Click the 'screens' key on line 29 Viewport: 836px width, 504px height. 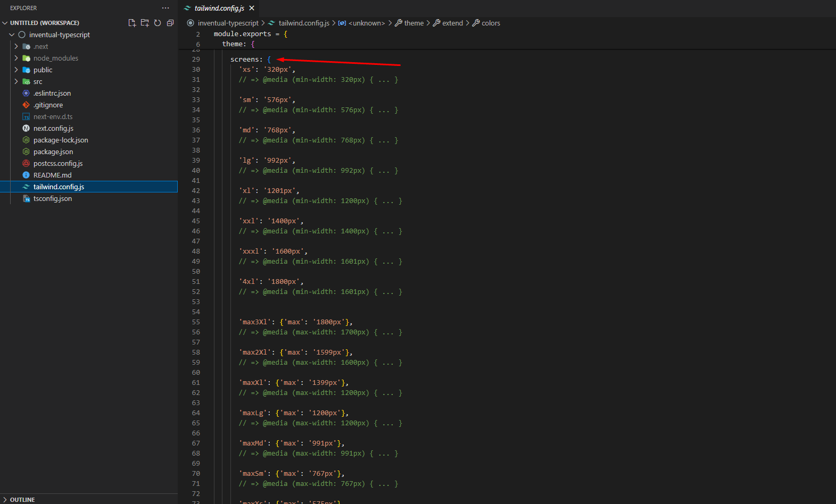tap(244, 59)
